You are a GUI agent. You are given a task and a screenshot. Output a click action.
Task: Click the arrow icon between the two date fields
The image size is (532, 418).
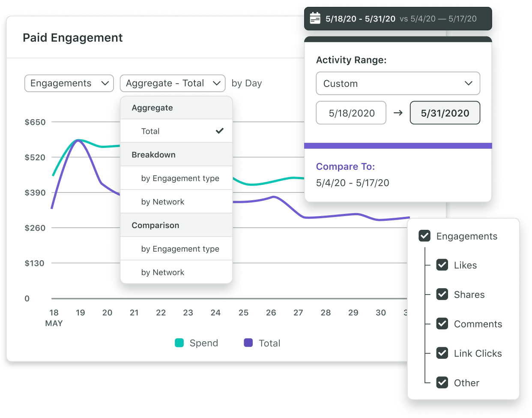tap(398, 113)
